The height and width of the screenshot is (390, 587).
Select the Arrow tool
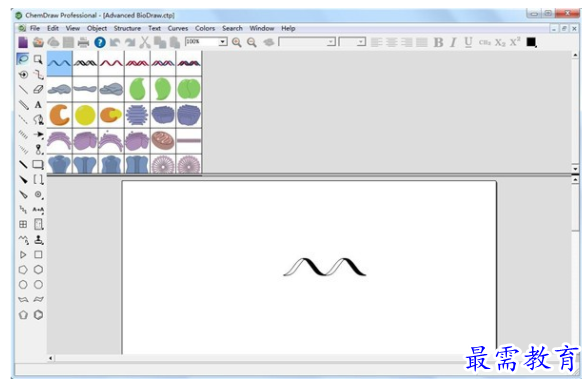tap(39, 134)
